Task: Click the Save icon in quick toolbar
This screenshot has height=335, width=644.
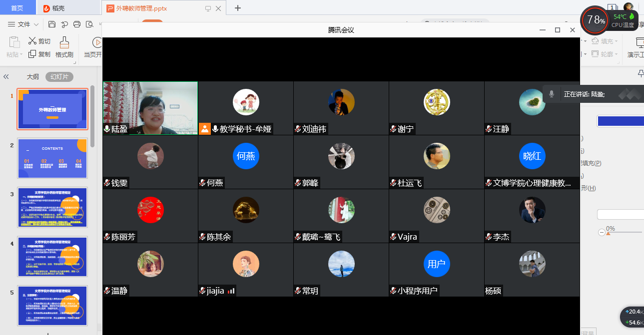Action: 52,24
